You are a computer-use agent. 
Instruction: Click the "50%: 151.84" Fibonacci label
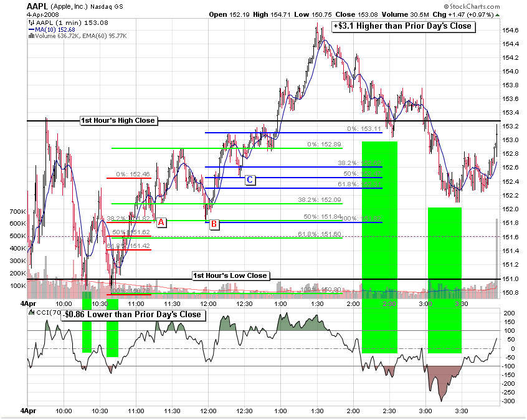tap(322, 217)
